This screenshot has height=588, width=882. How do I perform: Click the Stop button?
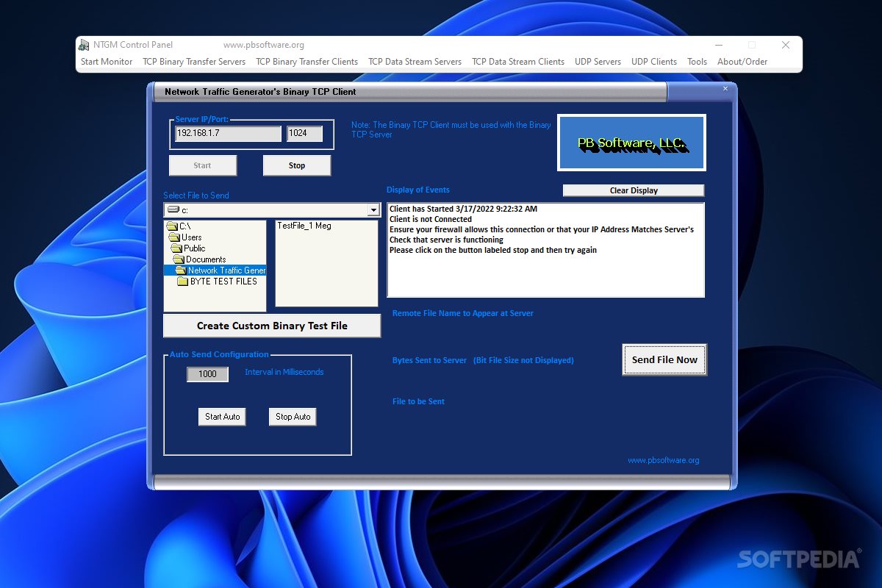pos(297,165)
